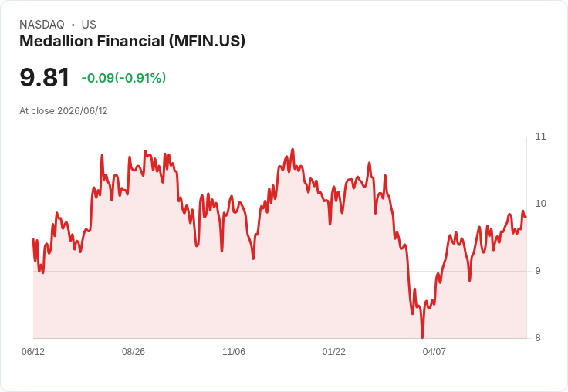Click the NASDAQ exchange label
This screenshot has height=392, width=568.
click(x=42, y=25)
